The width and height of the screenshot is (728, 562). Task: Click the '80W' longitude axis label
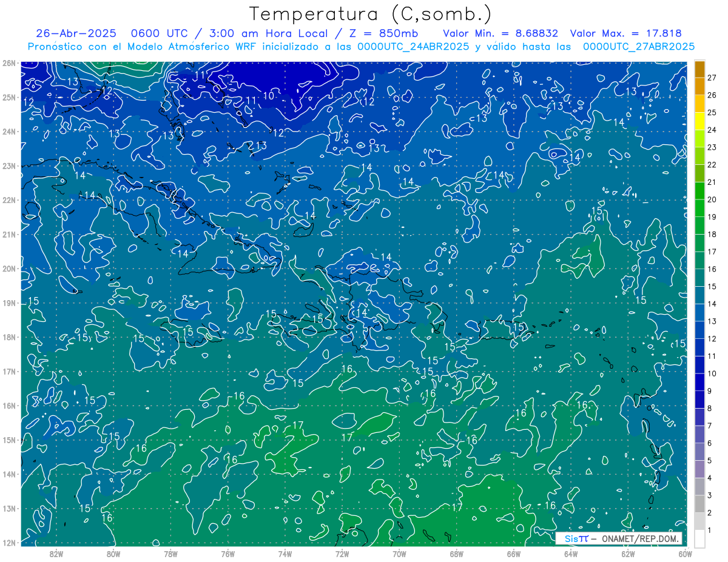(x=113, y=554)
